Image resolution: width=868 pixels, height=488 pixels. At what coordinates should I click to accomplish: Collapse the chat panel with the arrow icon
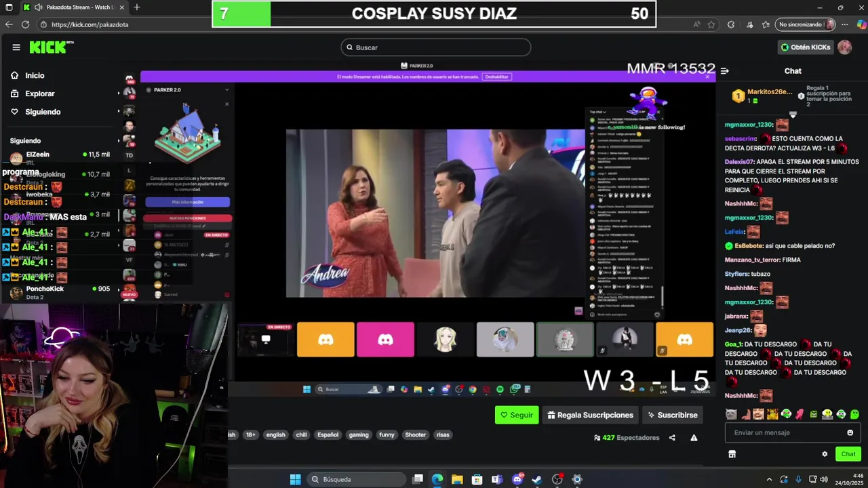click(724, 70)
